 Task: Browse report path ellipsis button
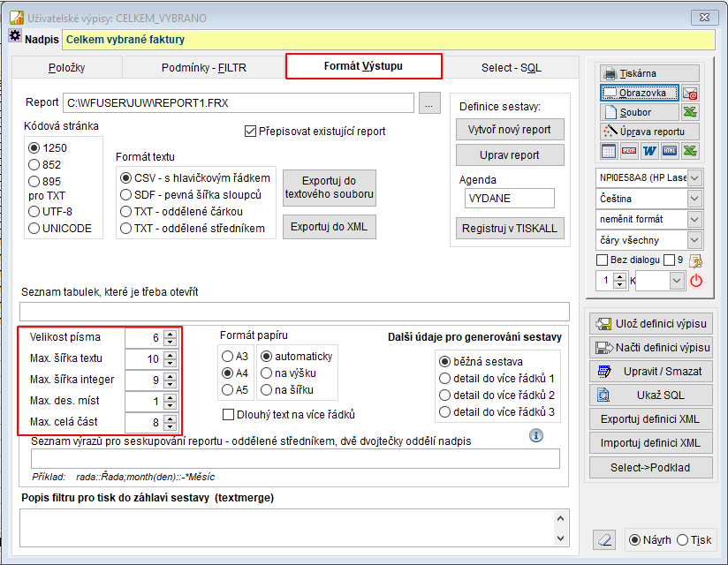(429, 102)
